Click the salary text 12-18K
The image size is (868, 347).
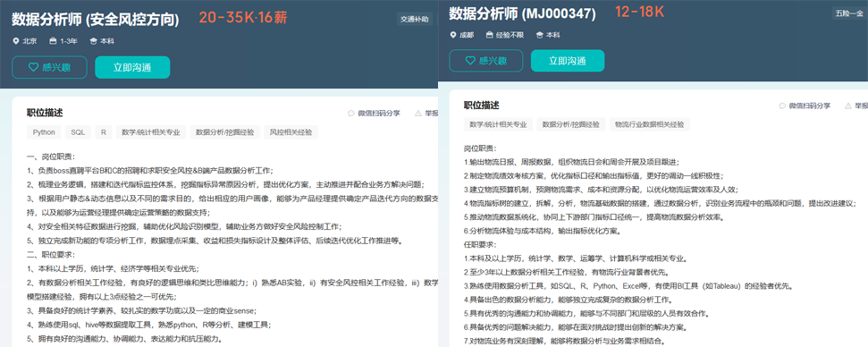click(639, 12)
